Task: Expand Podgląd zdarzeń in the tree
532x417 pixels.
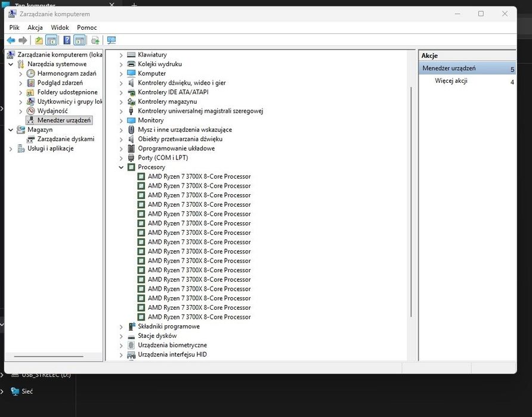Action: coord(21,83)
